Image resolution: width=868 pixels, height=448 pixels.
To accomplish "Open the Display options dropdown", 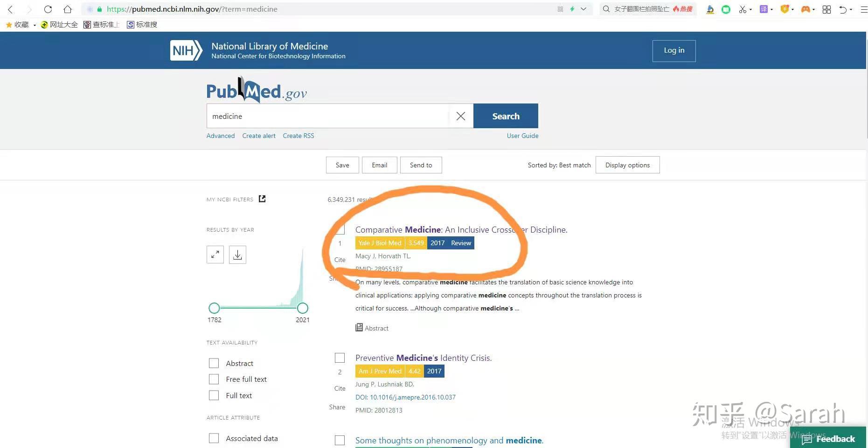I will [x=627, y=165].
